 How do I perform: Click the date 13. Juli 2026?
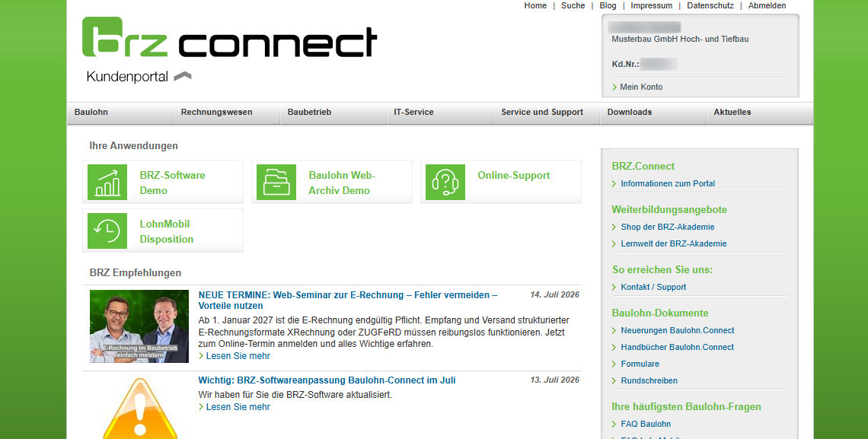tap(554, 380)
